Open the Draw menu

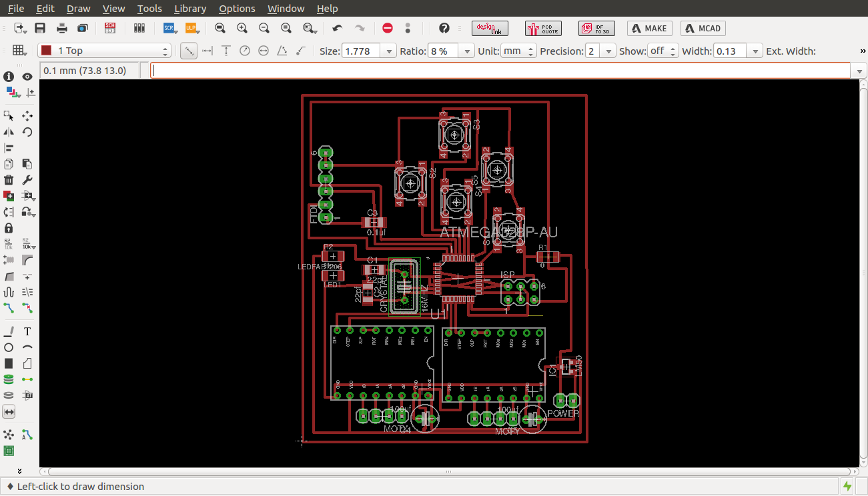point(79,9)
